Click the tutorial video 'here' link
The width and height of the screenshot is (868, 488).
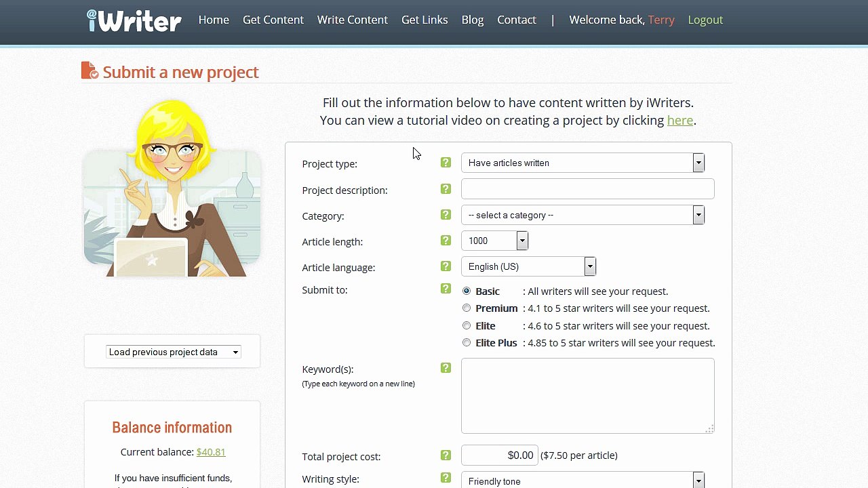[680, 120]
